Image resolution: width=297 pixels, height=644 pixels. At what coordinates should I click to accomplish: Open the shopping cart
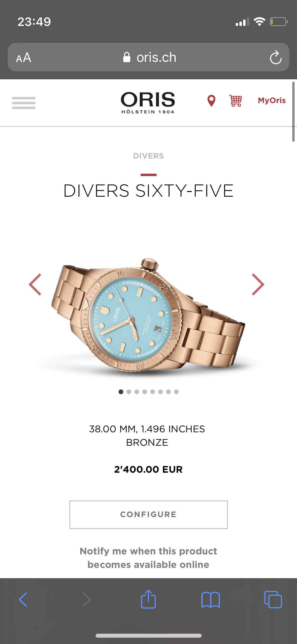[x=235, y=101]
